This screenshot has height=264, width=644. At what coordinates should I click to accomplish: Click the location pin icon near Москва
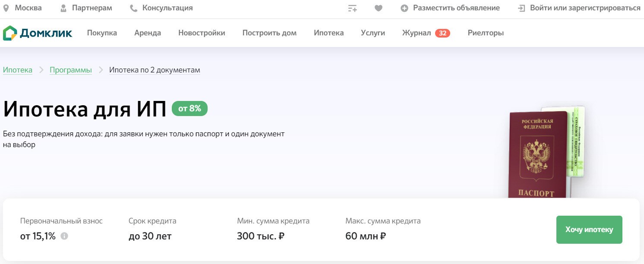7,7
